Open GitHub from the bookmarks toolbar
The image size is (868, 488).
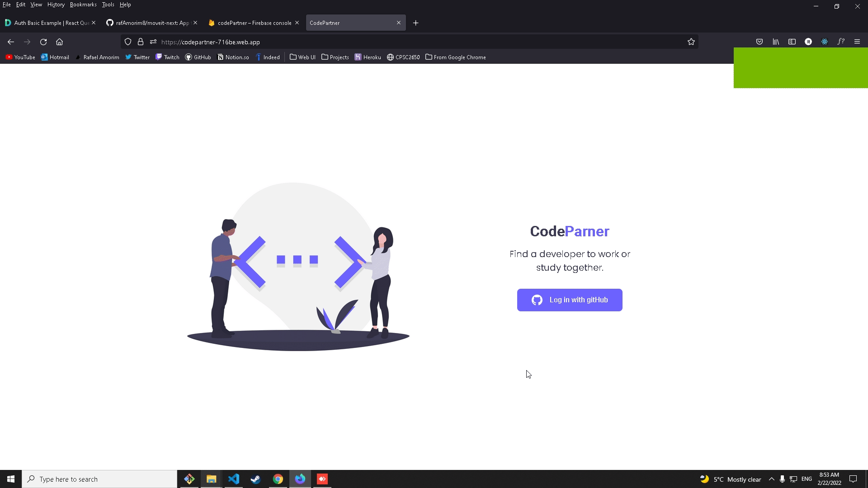pos(198,57)
